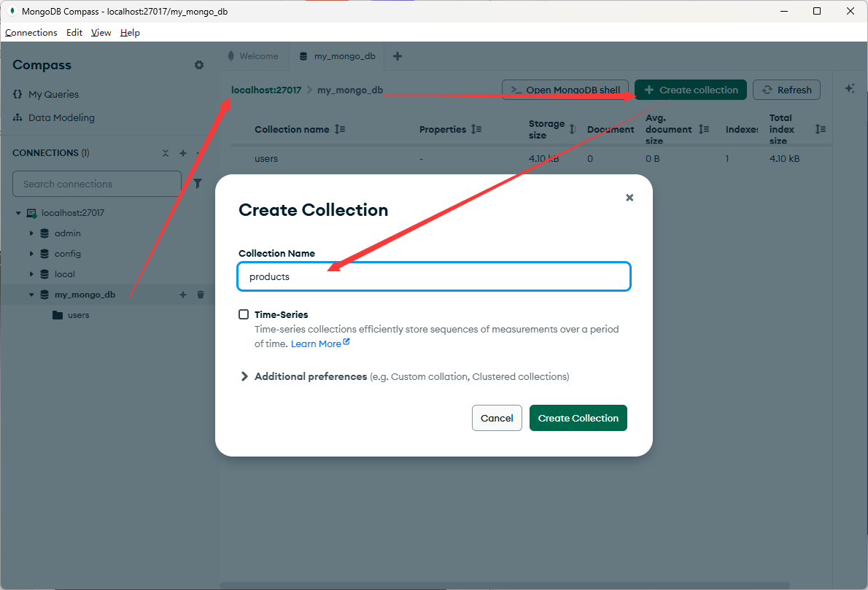The height and width of the screenshot is (590, 868).
Task: Open the Connections menu
Action: click(x=31, y=32)
